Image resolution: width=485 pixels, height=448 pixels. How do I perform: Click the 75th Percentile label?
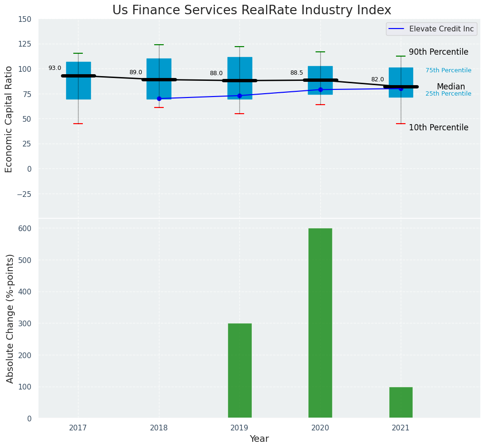point(448,70)
